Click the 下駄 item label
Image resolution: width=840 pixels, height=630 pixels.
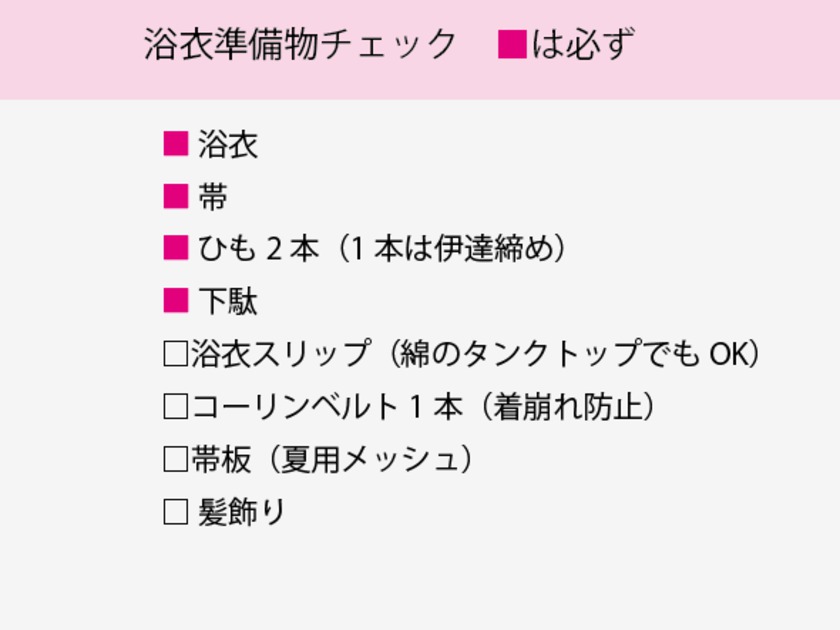pyautogui.click(x=228, y=301)
